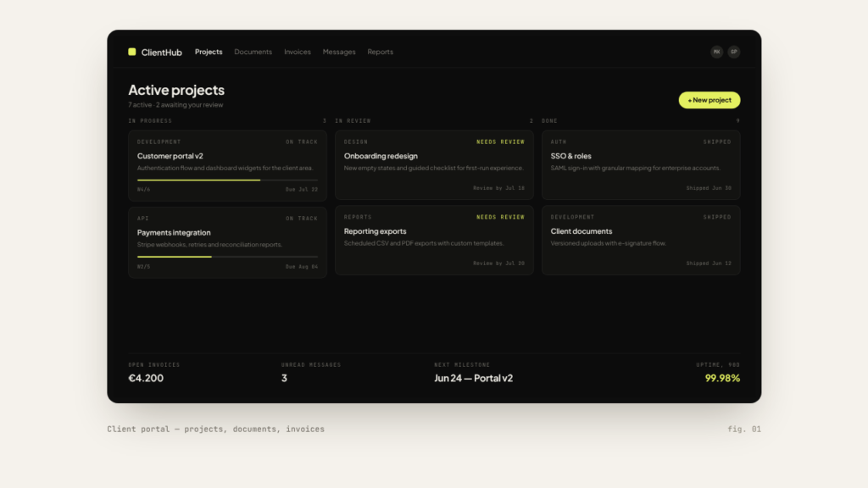Open the Payments integration card title
The width and height of the screenshot is (868, 488).
174,232
